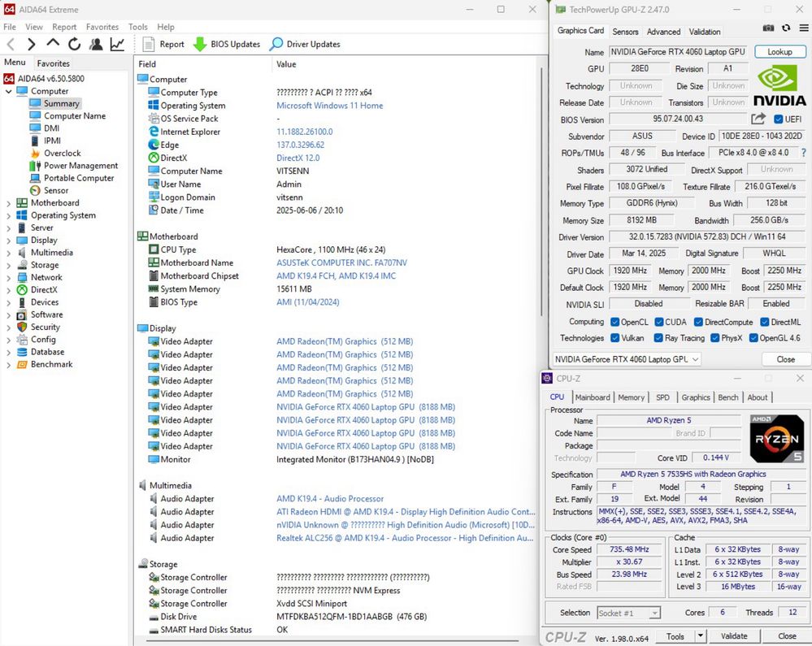Open the graph chart icon in AIDA64 toolbar
Image resolution: width=812 pixels, height=646 pixels.
point(117,45)
